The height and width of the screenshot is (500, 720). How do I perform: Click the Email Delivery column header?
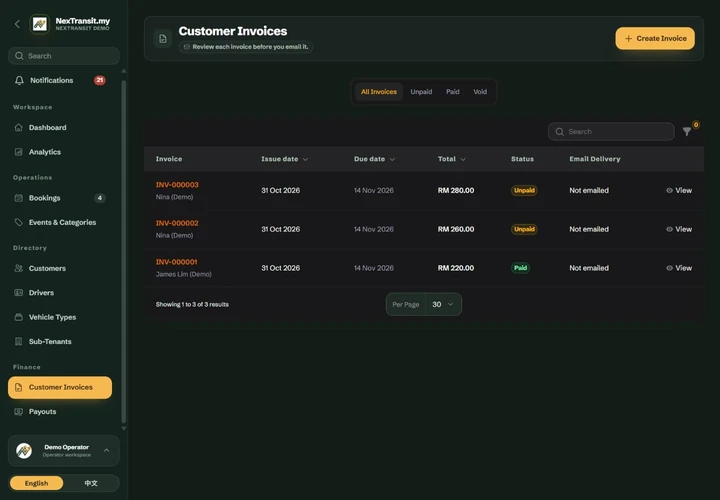click(x=595, y=159)
